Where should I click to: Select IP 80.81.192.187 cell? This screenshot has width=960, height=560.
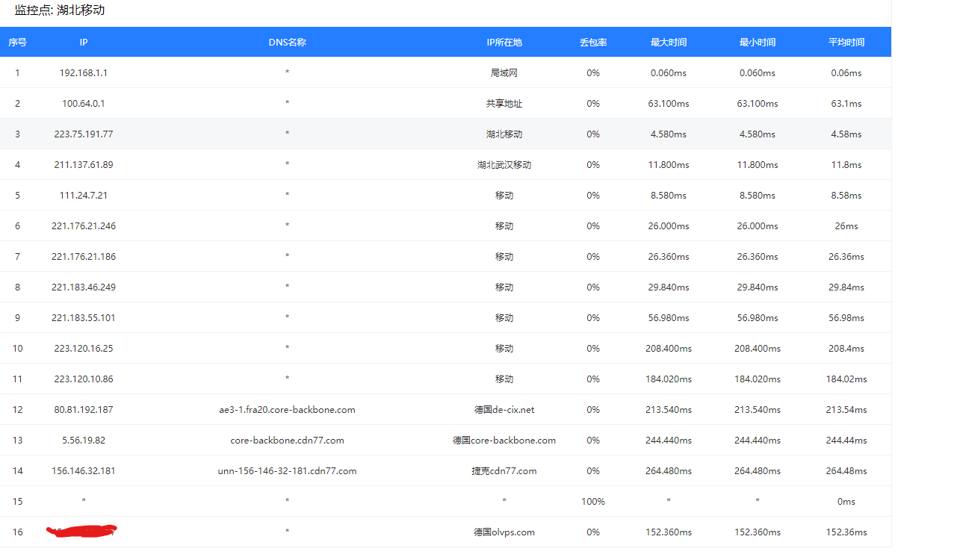click(84, 410)
